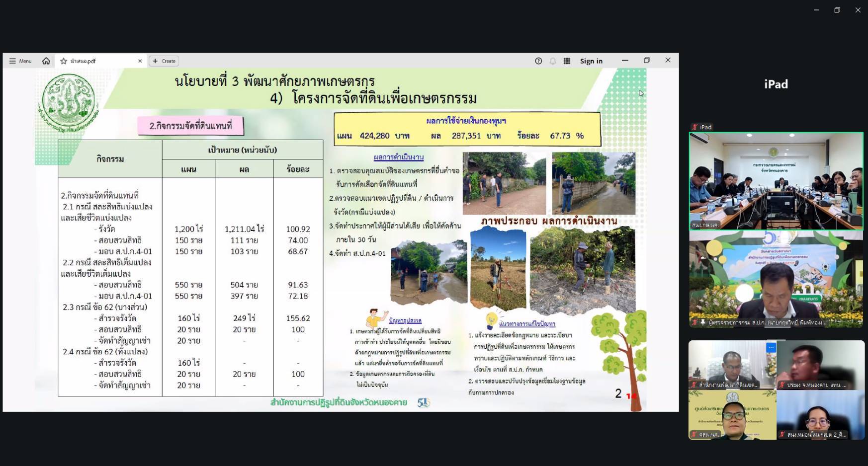Screen dimensions: 868x466
Task: Click the ภาพประกอบ ผลการดำเนินงาน caption
Action: 549,221
